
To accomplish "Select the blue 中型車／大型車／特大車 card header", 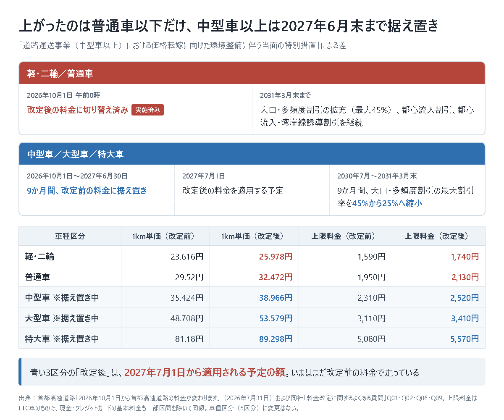I will 252,154.
